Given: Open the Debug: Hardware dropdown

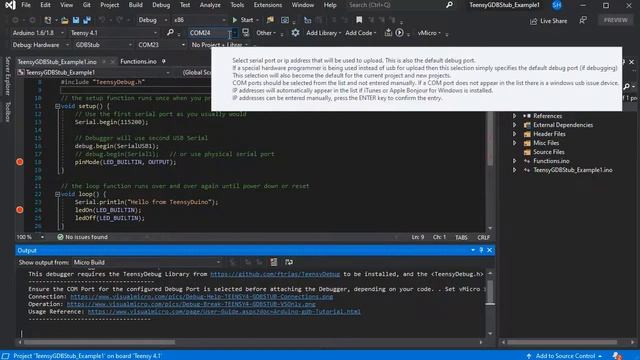Looking at the screenshot, I should (40, 45).
